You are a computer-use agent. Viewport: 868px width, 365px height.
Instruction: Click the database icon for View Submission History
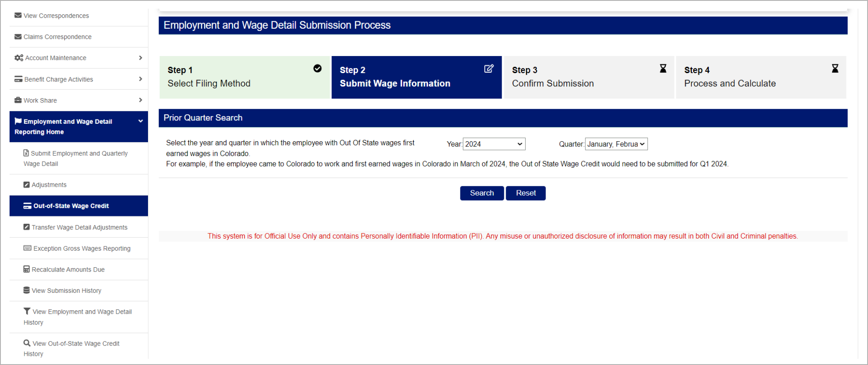click(x=26, y=290)
